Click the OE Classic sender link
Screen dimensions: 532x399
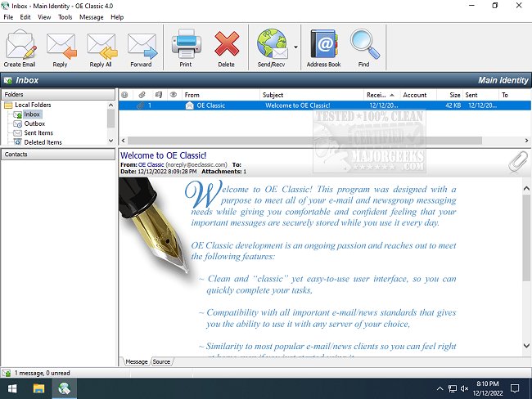coord(152,164)
